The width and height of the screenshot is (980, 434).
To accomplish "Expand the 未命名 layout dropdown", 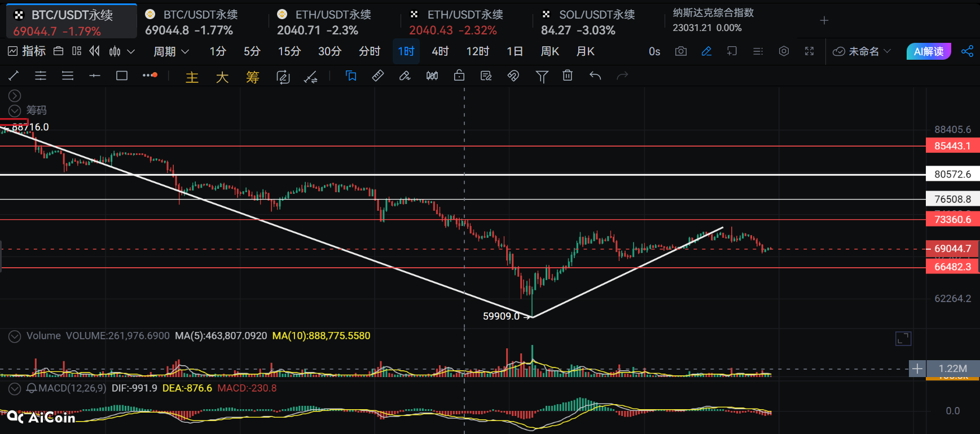I will [862, 51].
